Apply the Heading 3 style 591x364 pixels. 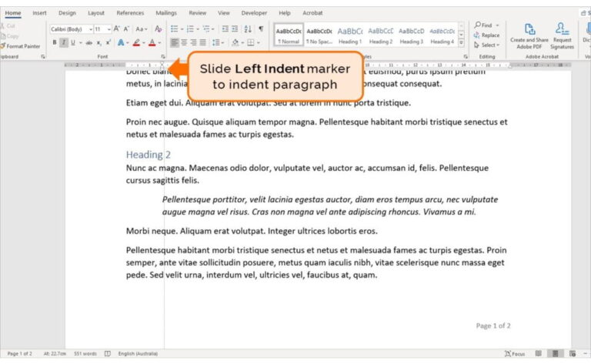[x=411, y=35]
